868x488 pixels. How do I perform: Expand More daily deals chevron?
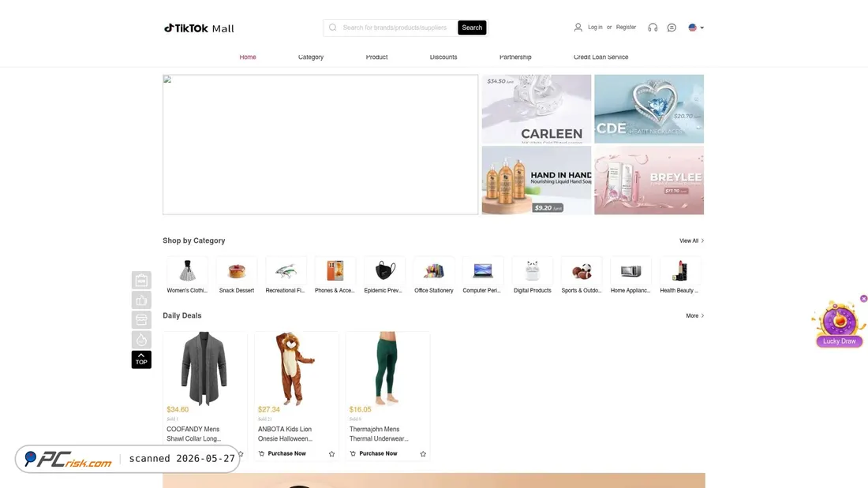click(x=702, y=316)
